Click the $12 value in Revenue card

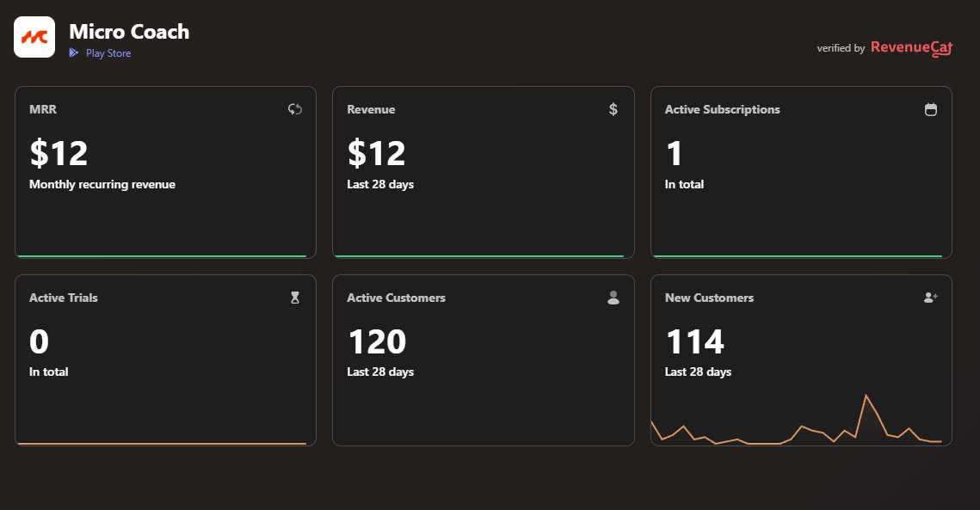click(x=376, y=153)
